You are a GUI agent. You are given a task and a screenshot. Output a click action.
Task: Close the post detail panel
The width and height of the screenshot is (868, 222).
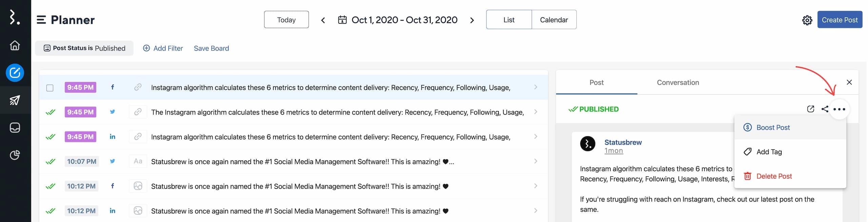(849, 82)
